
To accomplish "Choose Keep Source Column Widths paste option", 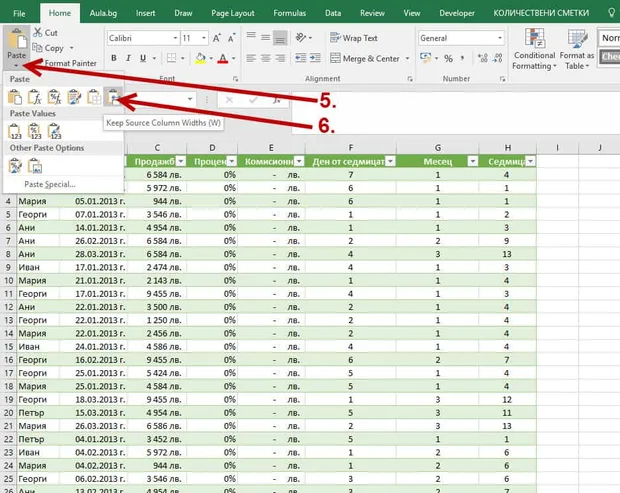I will coord(113,97).
